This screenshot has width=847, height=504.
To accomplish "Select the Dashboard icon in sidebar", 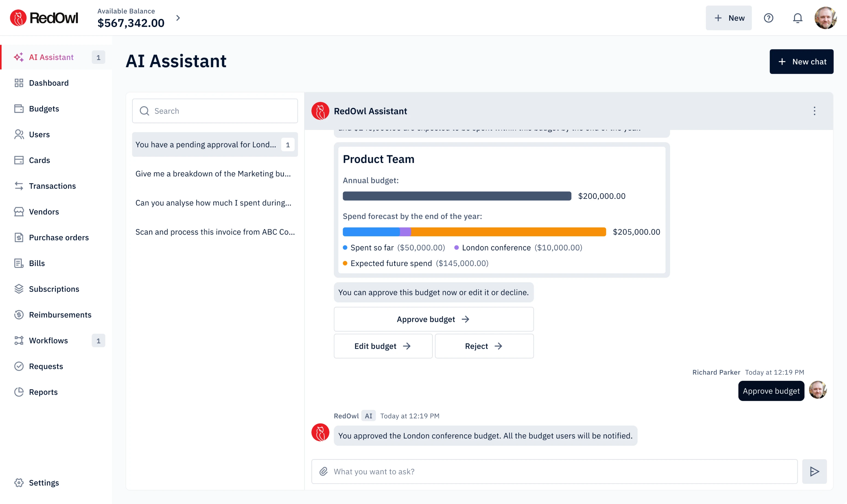I will click(x=19, y=82).
